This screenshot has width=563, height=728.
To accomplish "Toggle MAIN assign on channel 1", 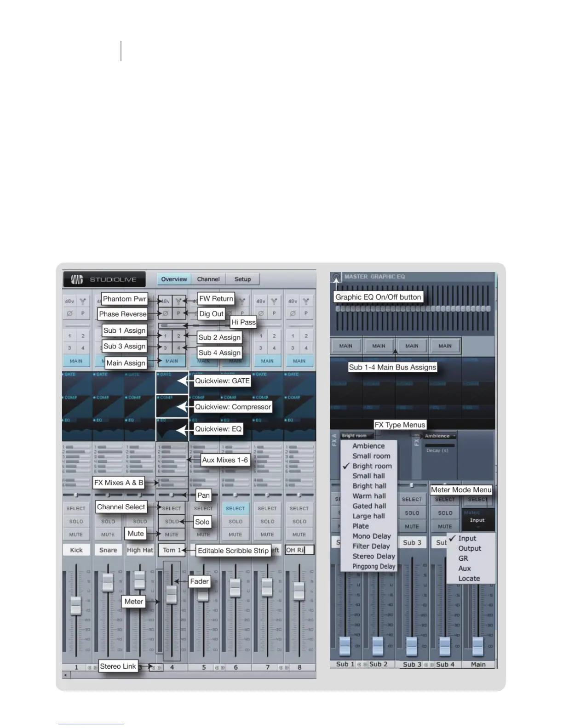I will click(x=76, y=361).
